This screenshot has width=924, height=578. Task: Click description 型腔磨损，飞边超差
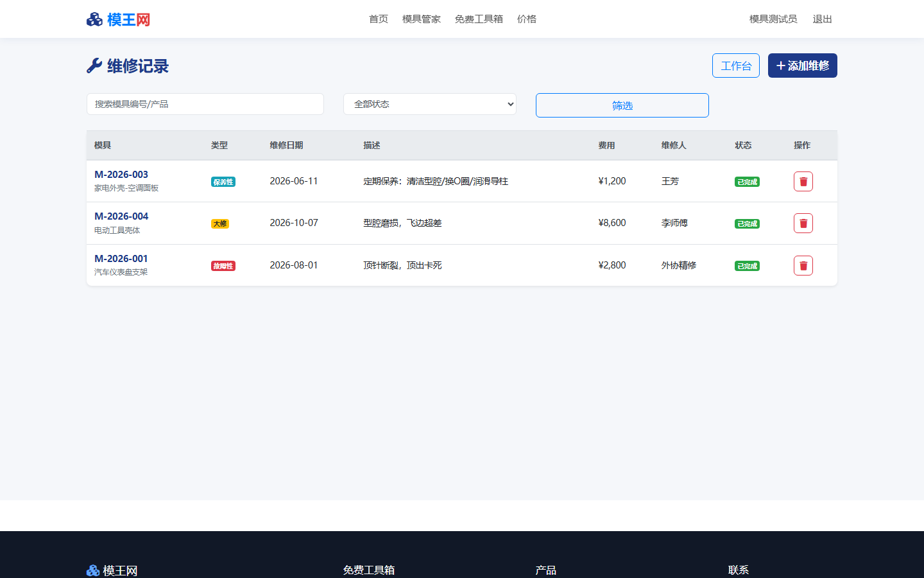tap(402, 223)
